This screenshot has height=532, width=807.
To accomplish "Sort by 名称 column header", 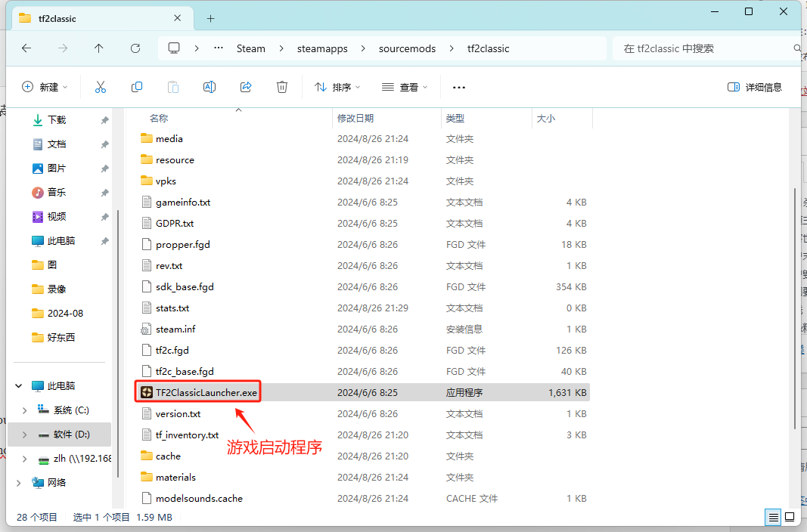I will pos(159,118).
